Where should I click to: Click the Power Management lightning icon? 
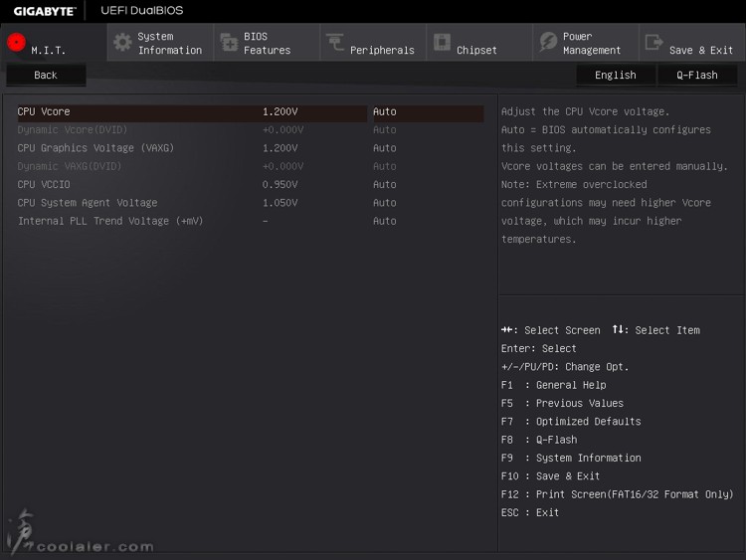548,42
